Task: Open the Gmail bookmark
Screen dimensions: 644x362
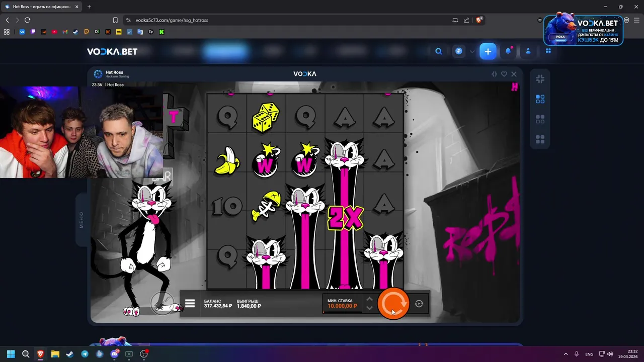Action: (65, 32)
